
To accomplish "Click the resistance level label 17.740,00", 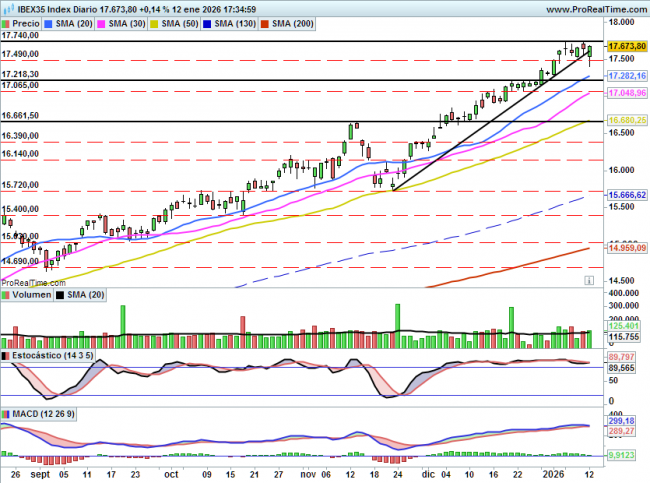I will tap(20, 35).
